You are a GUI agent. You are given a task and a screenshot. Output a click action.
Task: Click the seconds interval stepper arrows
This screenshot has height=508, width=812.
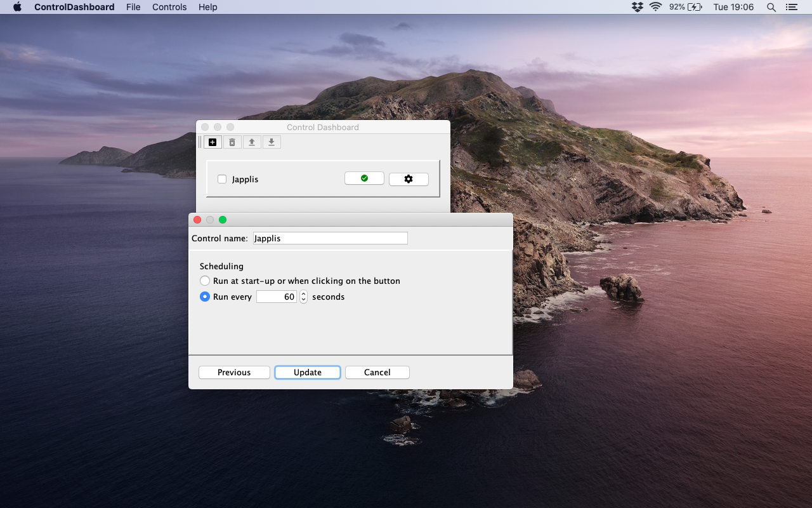303,297
